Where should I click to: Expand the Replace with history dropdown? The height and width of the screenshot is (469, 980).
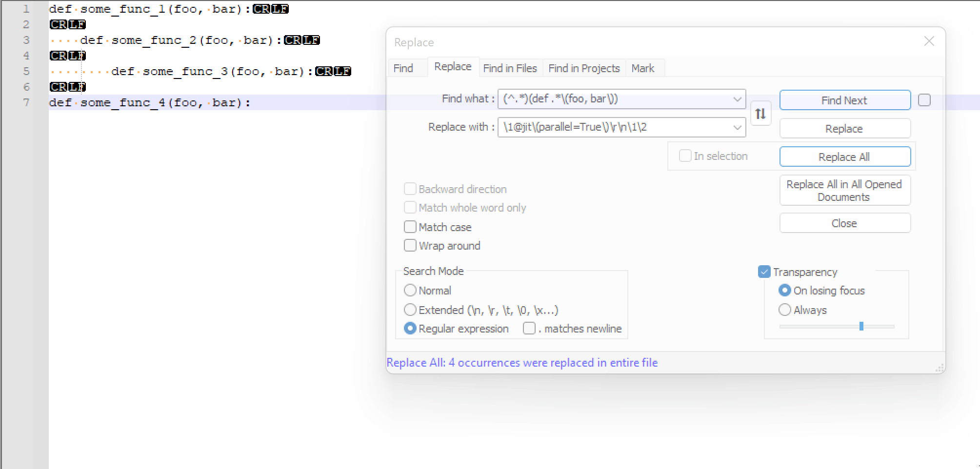(737, 127)
